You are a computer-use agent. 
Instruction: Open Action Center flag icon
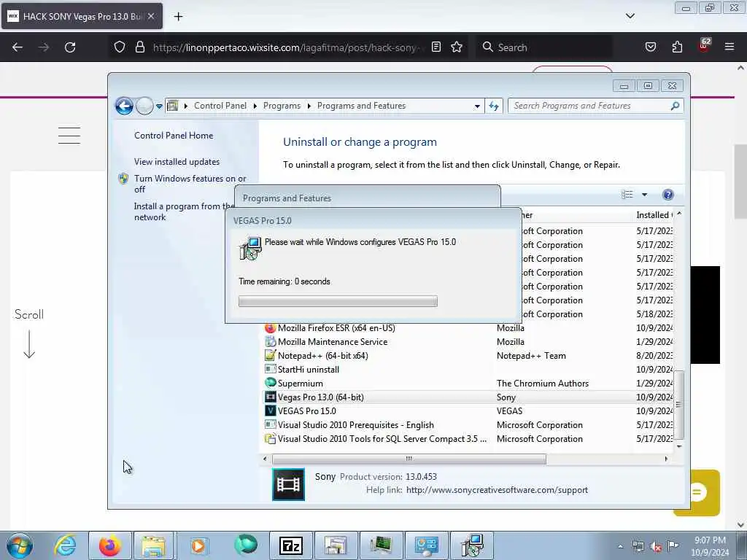673,546
